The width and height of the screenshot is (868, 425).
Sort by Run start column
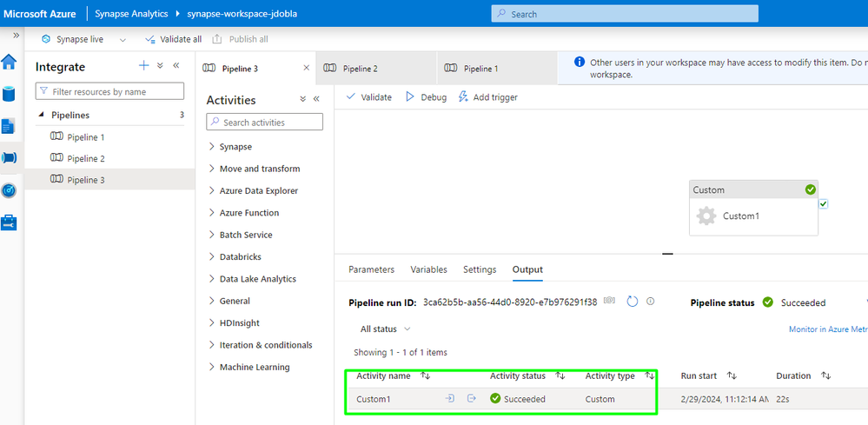point(732,375)
